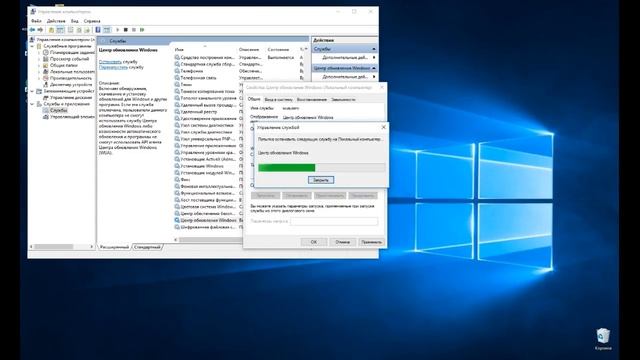Click the clock icon of Планировщик заданий
Screen dimensions: 640x360
46,53
